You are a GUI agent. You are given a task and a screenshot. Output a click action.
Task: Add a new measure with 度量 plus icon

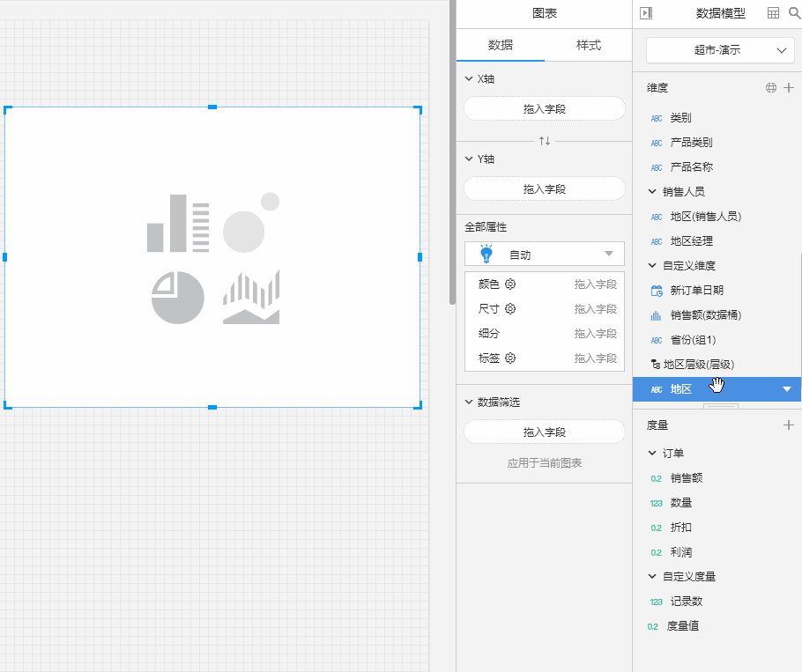789,425
